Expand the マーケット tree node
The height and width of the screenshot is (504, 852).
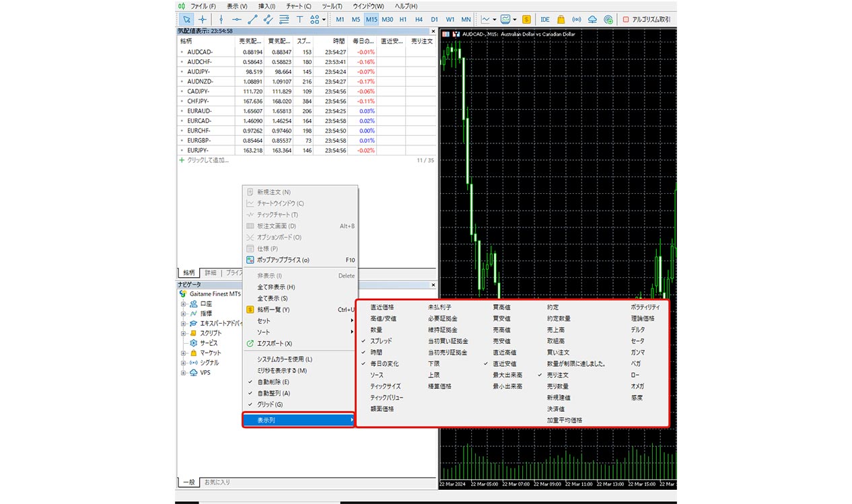(182, 353)
